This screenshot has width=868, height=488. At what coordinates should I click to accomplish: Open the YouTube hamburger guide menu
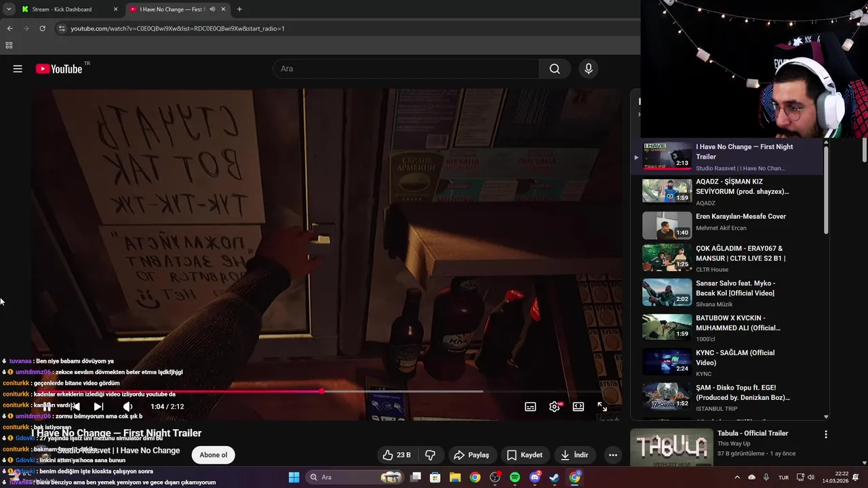[x=18, y=68]
